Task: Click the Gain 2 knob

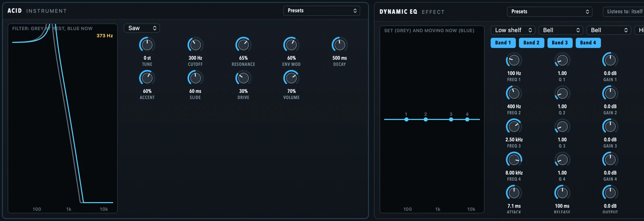Action: pyautogui.click(x=610, y=94)
